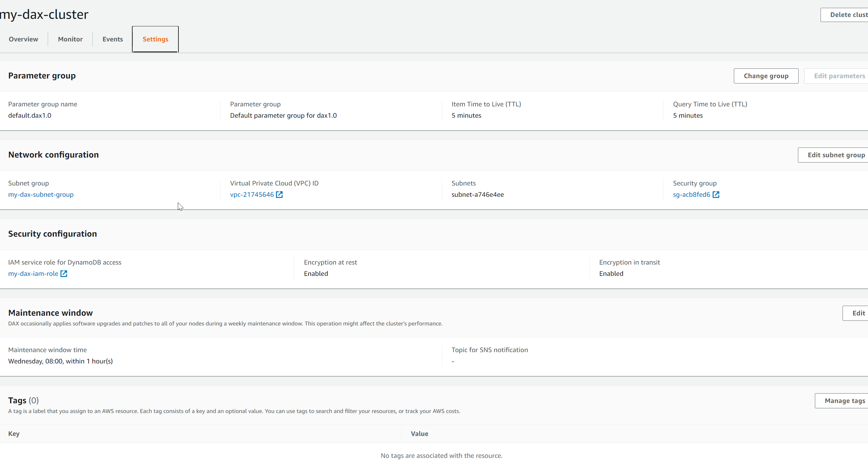Select 'Wednesday, 08:00, within 1 hour(s)' text
Viewport: 868px width, 467px height.
(60, 361)
